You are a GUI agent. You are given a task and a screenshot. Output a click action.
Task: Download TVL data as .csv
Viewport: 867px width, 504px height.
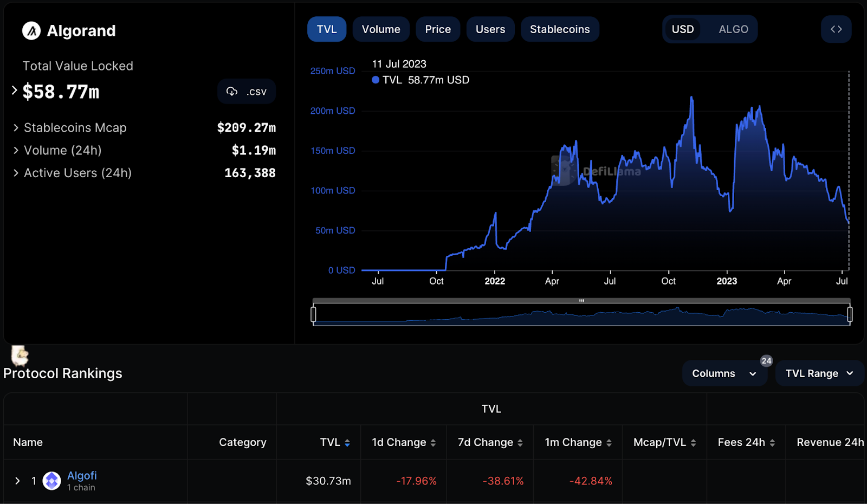(247, 92)
